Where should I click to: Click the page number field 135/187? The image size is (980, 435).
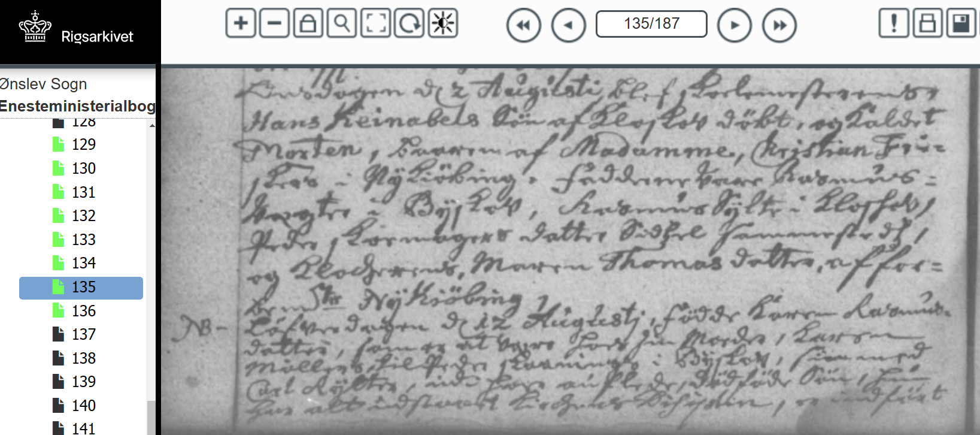point(651,24)
